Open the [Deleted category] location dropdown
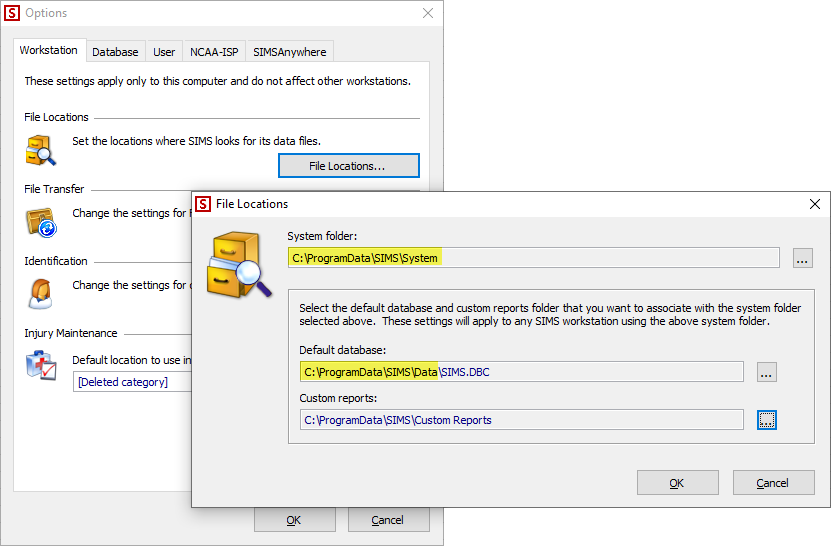The height and width of the screenshot is (546, 831). click(x=132, y=382)
